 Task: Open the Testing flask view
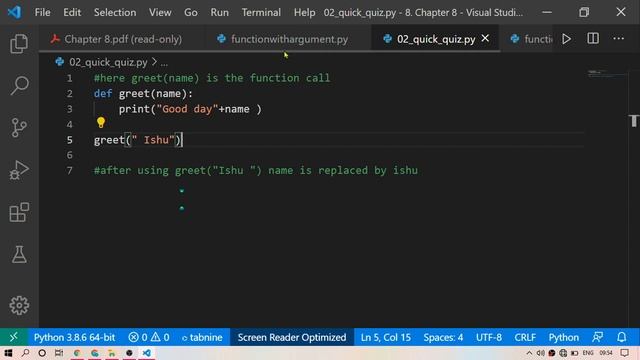[x=19, y=254]
